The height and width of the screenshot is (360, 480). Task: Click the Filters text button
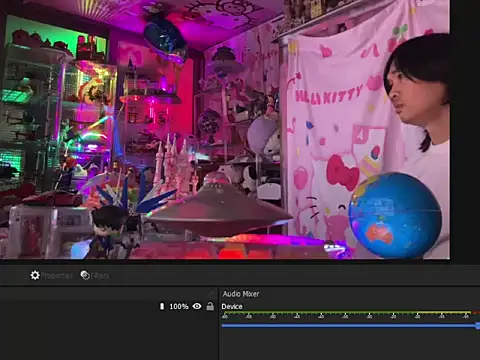point(100,276)
